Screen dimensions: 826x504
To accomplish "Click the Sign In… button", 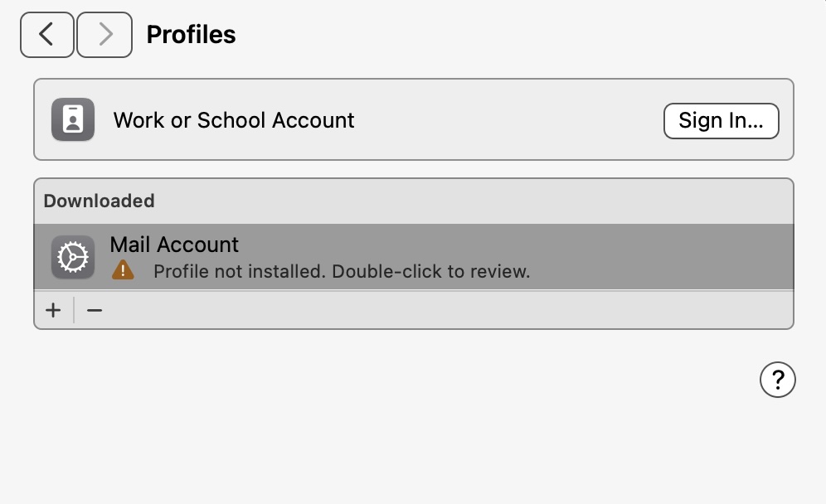I will tap(722, 121).
